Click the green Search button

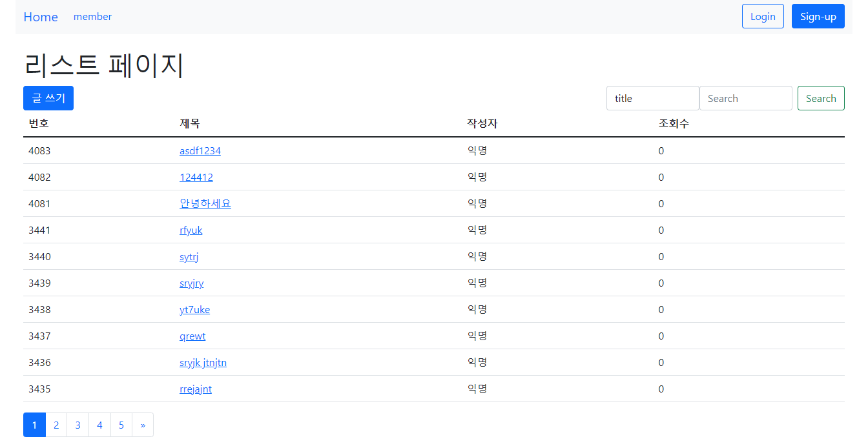(x=821, y=98)
